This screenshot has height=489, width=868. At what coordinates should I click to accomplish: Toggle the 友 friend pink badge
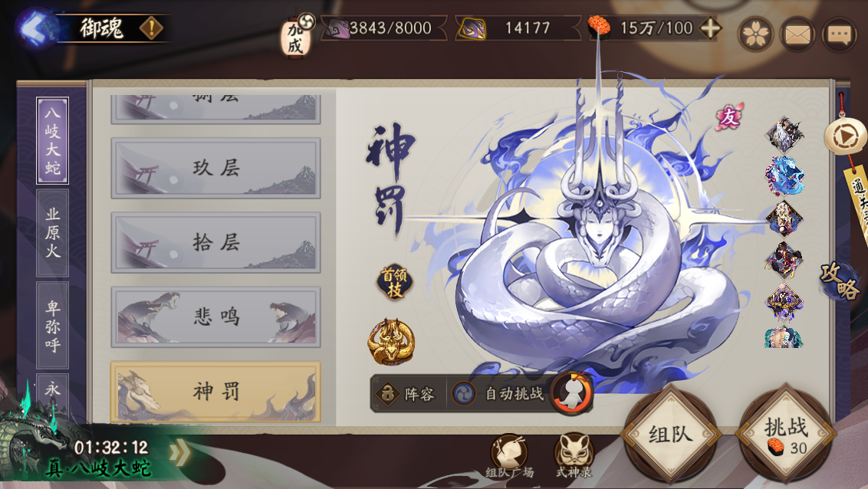729,117
